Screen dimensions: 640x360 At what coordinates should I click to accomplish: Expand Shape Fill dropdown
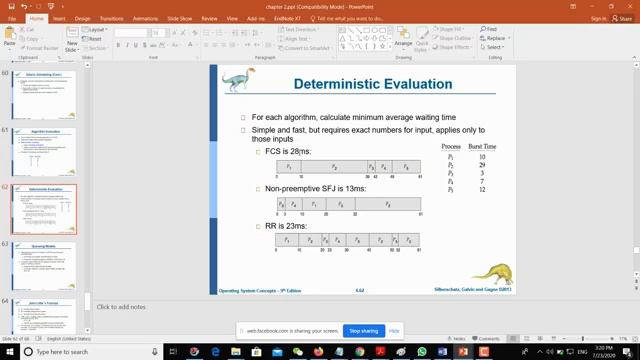coord(448,29)
